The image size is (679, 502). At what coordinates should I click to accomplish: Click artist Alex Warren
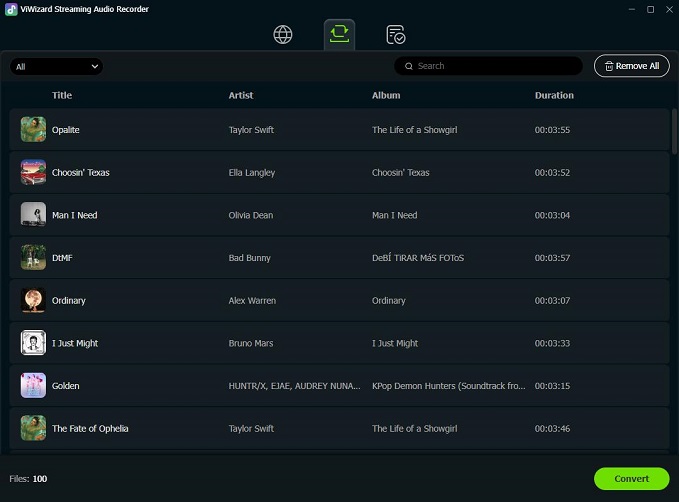click(252, 301)
